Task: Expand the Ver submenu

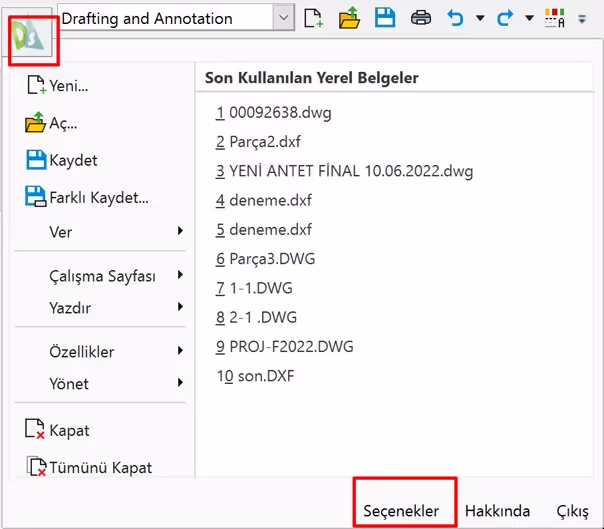Action: coord(100,232)
